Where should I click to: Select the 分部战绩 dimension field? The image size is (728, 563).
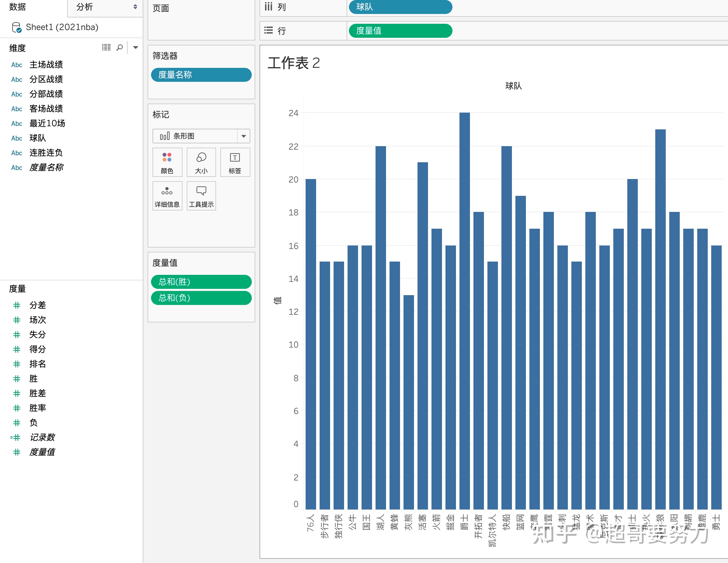[46, 94]
